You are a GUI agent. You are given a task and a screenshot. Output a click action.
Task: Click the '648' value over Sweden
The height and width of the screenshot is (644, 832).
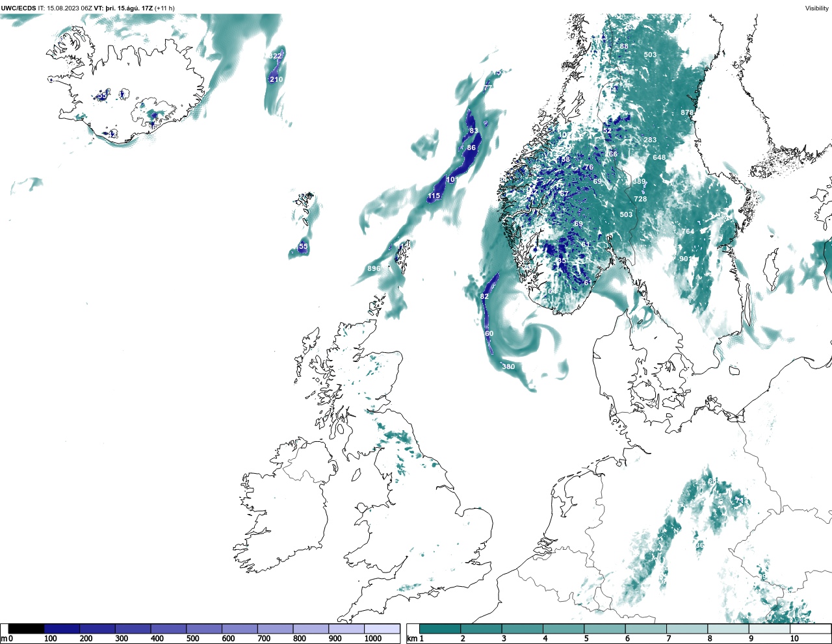(659, 157)
